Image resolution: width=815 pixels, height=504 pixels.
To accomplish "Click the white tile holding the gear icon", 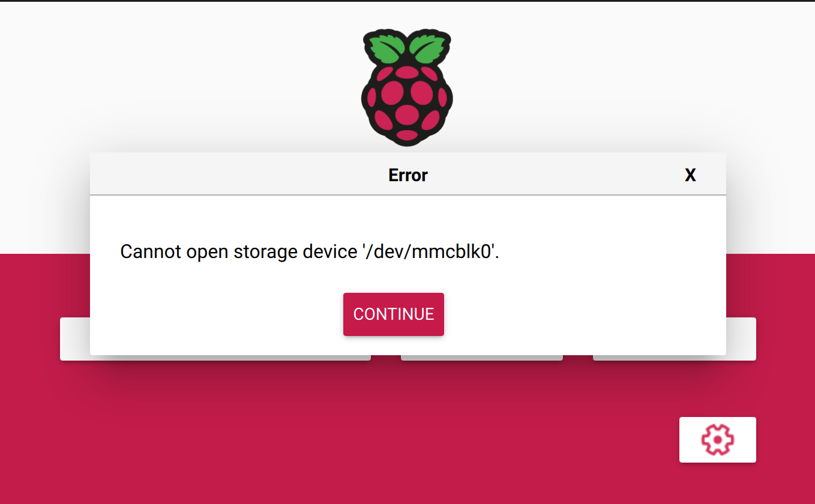I will (x=717, y=439).
